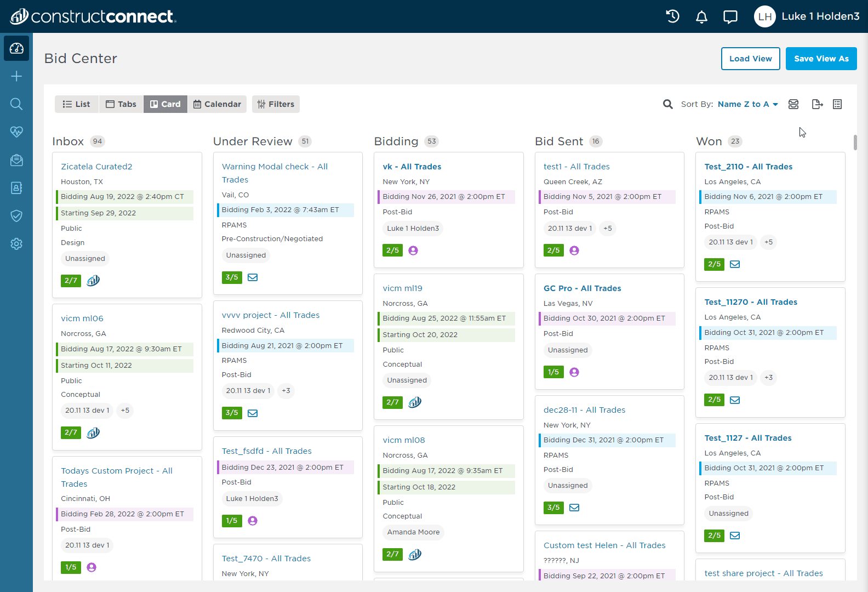This screenshot has height=592, width=868.
Task: Click the LH user avatar
Action: pyautogui.click(x=765, y=16)
